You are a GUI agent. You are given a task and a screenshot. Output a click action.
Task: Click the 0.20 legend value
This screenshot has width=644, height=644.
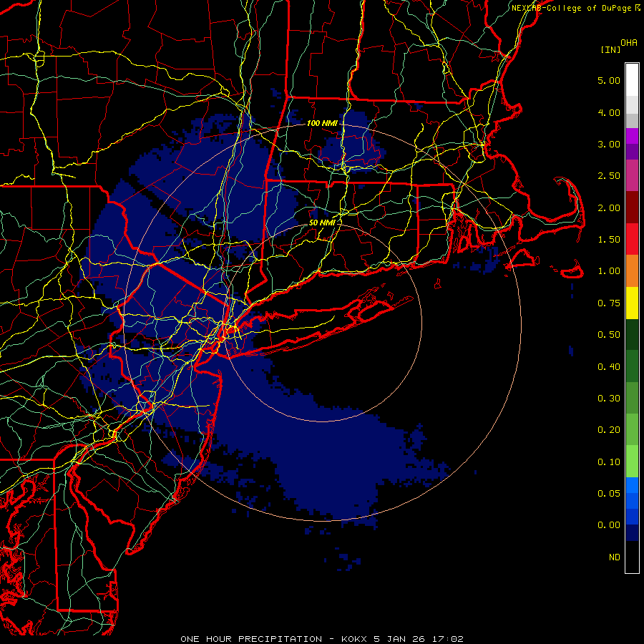coord(609,430)
